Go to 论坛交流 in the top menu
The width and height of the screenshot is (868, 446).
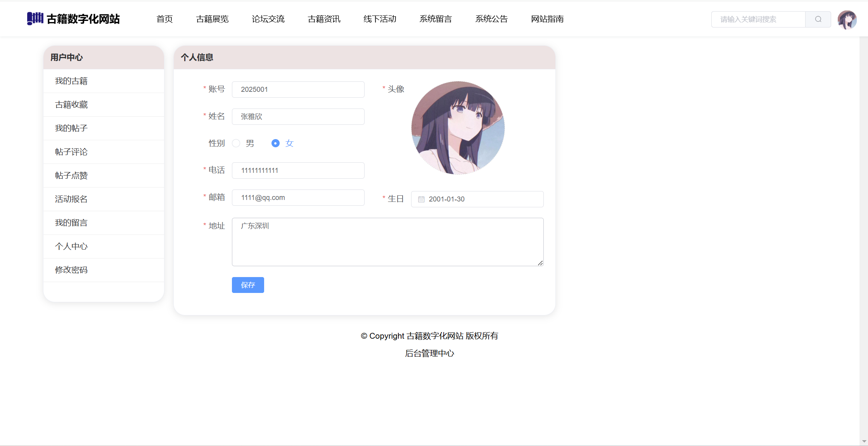pos(268,19)
